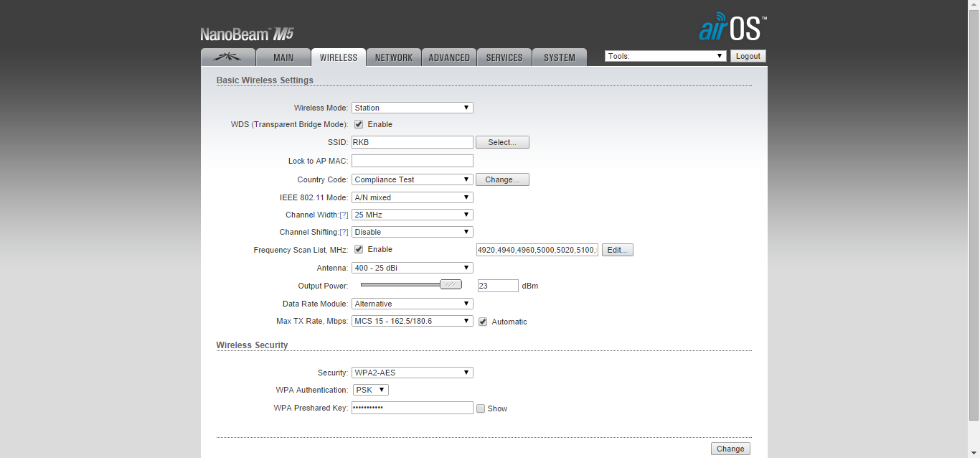Open the Wireless Mode dropdown
The width and height of the screenshot is (980, 458).
click(412, 108)
